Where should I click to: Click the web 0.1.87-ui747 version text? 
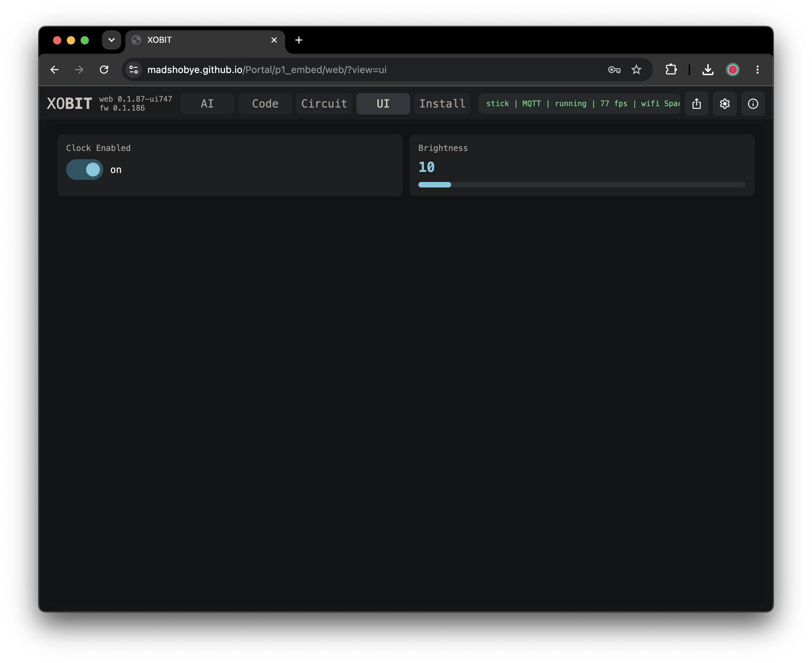tap(136, 99)
